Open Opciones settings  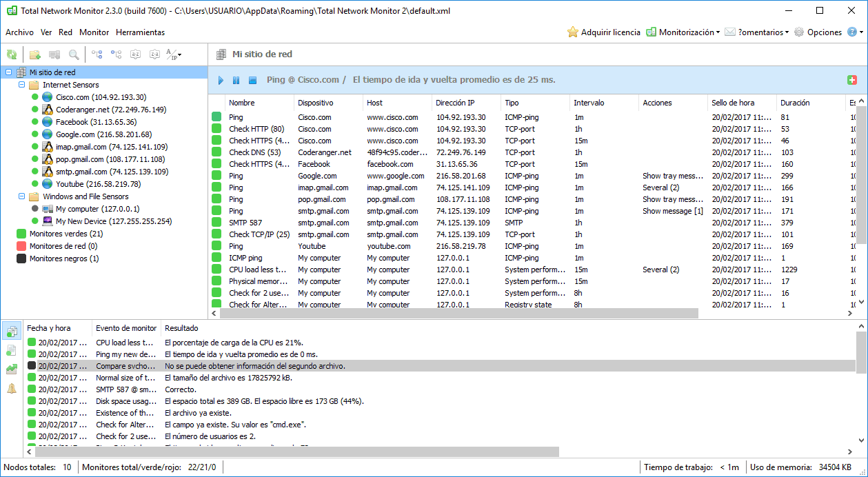[x=818, y=32]
